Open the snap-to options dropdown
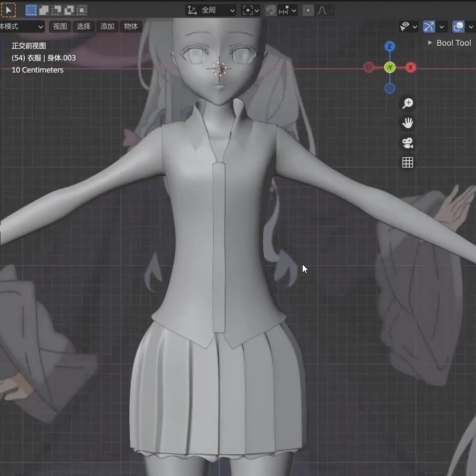The height and width of the screenshot is (476, 476). coord(287,11)
